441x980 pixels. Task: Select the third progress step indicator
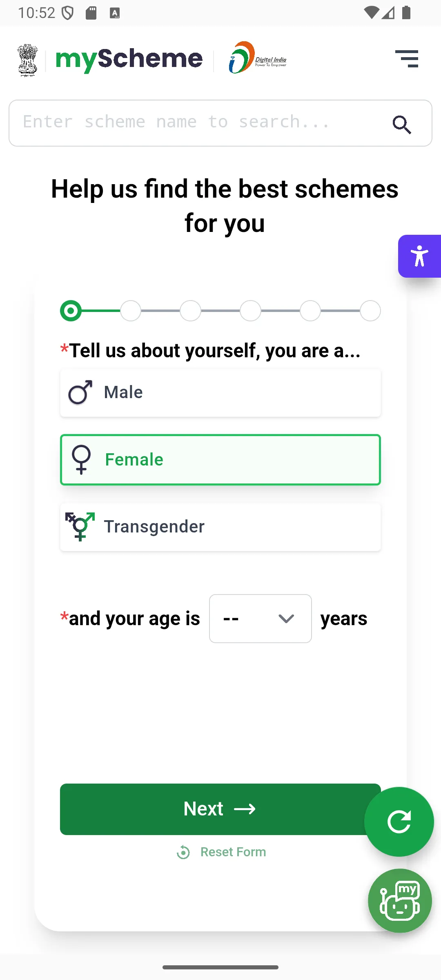[191, 311]
